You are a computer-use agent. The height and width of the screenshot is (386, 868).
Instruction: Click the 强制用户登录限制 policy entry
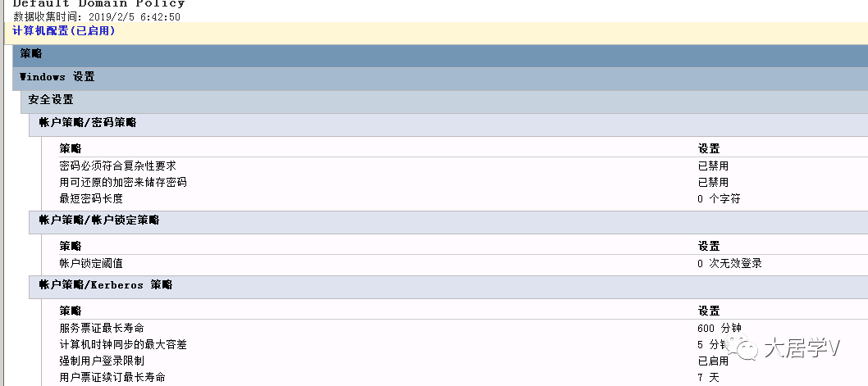(102, 361)
